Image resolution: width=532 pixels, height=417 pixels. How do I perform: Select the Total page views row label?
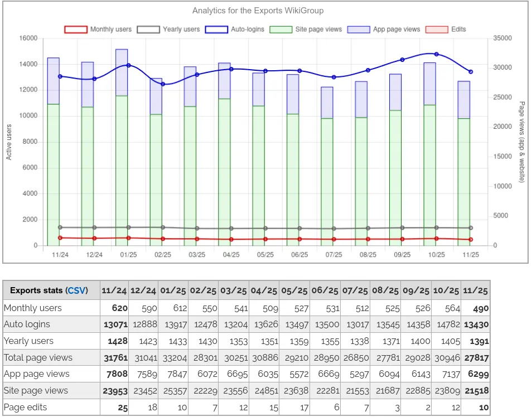pos(38,357)
